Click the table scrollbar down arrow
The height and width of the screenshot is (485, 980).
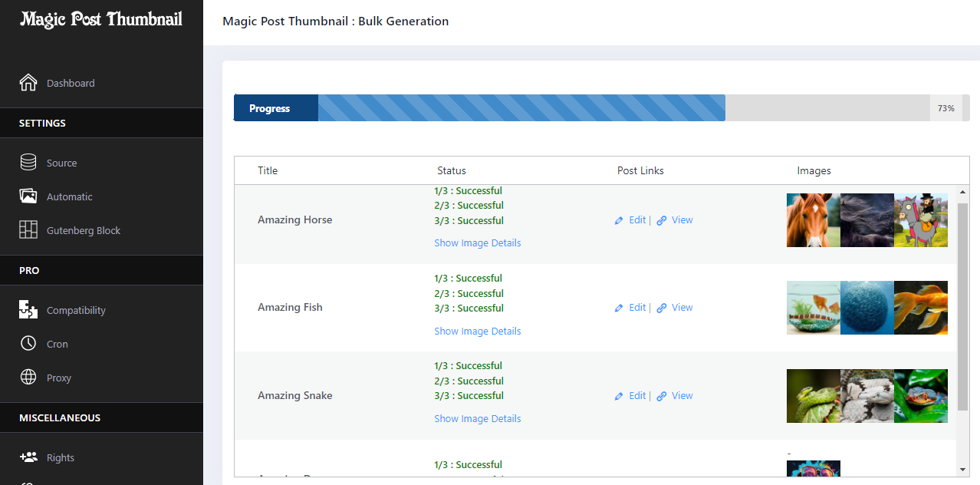(963, 470)
